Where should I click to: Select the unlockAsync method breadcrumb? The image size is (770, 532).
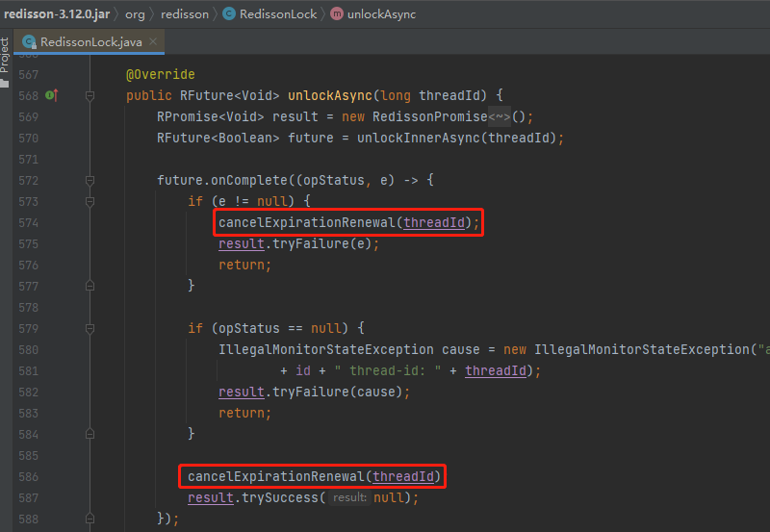click(x=381, y=14)
